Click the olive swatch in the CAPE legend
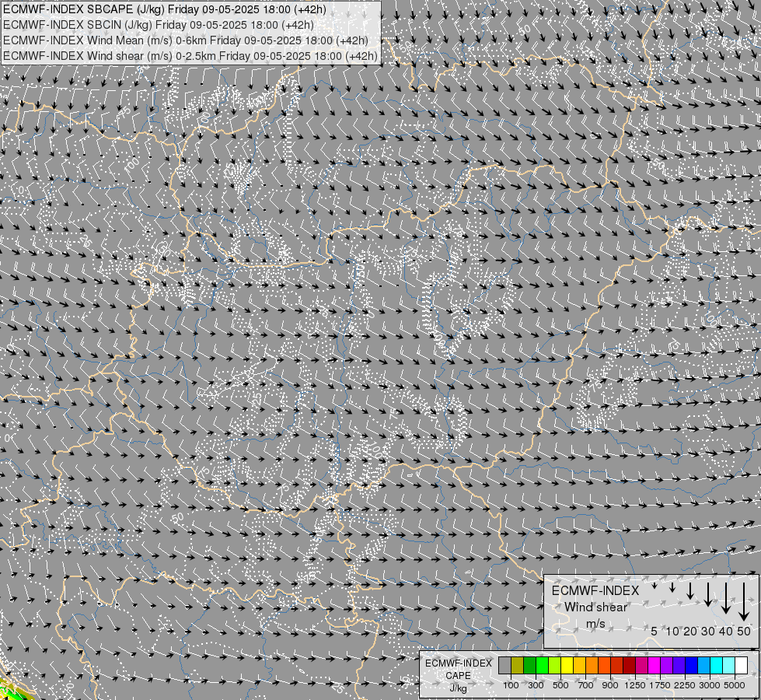This screenshot has height=700, width=761. coord(518,665)
